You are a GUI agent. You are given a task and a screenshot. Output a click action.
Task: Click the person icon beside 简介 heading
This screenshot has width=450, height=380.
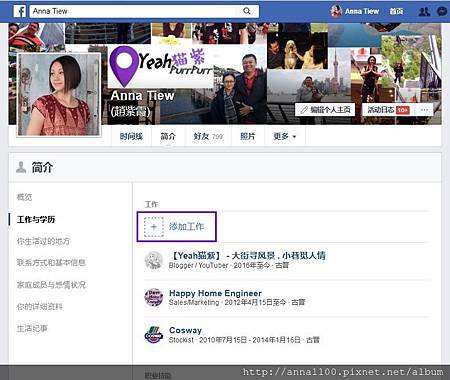[x=21, y=167]
